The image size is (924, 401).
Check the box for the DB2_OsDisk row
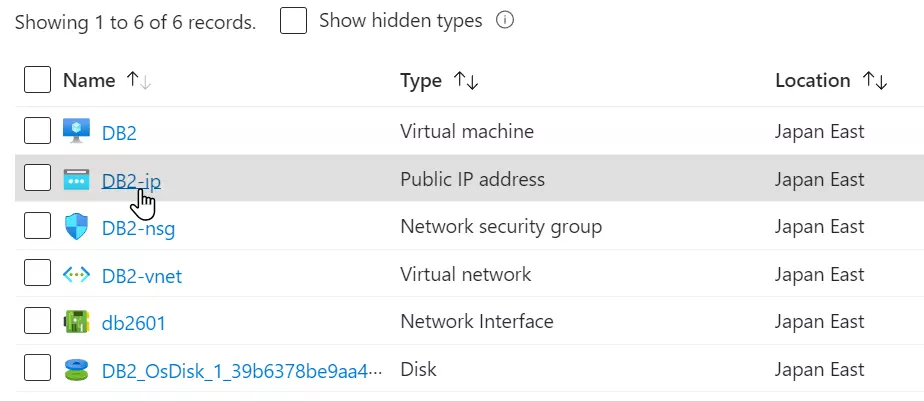point(37,369)
